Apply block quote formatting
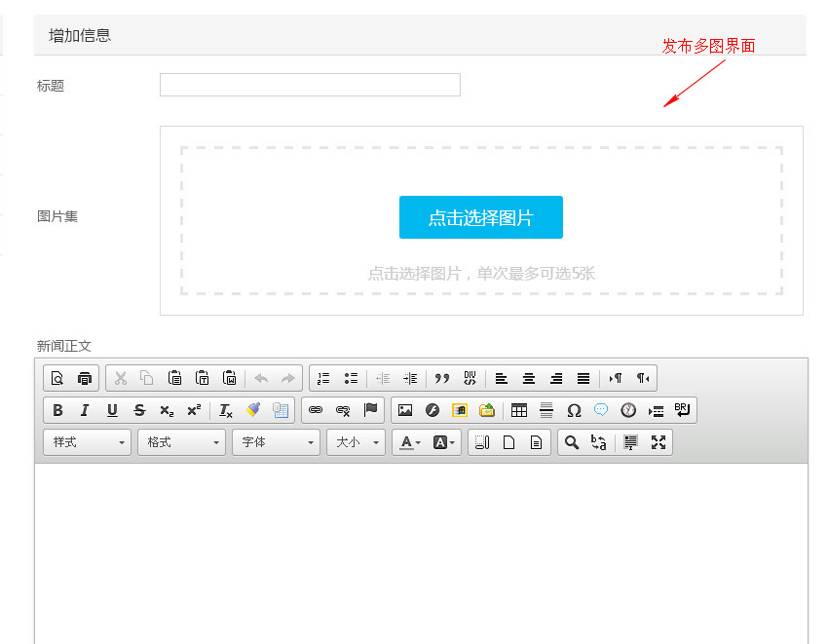Viewport: 828px width, 644px height. pos(442,378)
